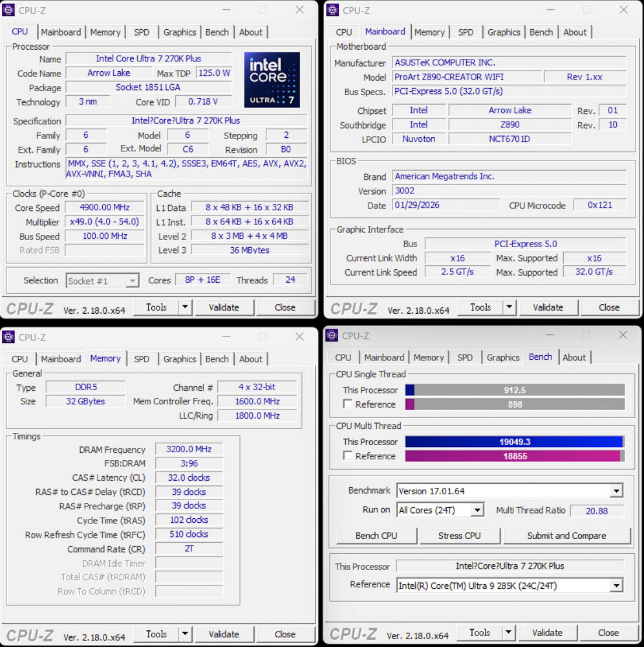Screen dimensions: 644x647
Task: Click the Core Speed value field
Action: click(x=104, y=208)
